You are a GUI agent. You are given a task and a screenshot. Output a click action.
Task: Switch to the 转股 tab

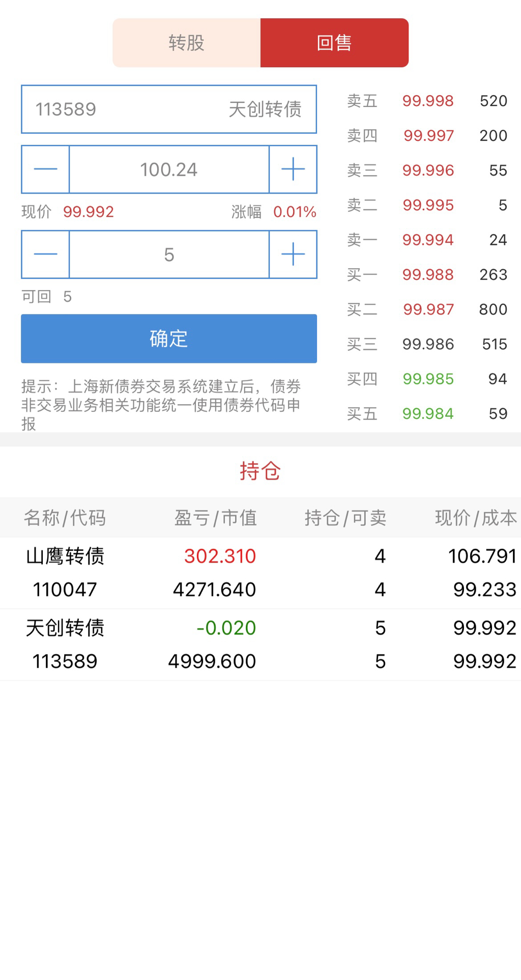click(186, 43)
